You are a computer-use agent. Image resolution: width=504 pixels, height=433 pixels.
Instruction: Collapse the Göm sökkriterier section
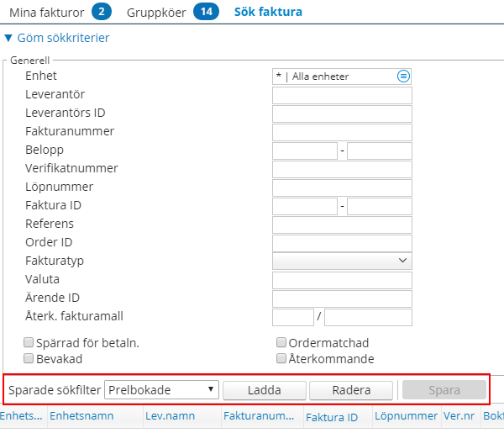[x=57, y=38]
